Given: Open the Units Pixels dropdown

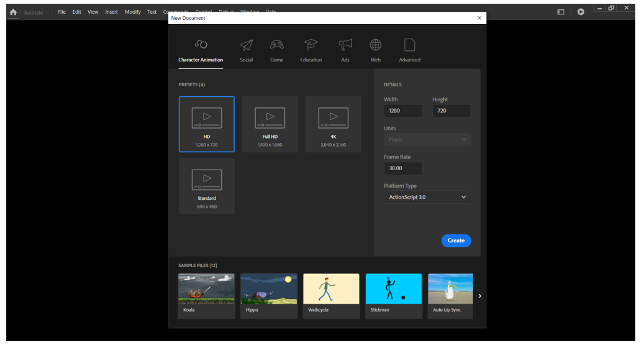Looking at the screenshot, I should [x=427, y=140].
